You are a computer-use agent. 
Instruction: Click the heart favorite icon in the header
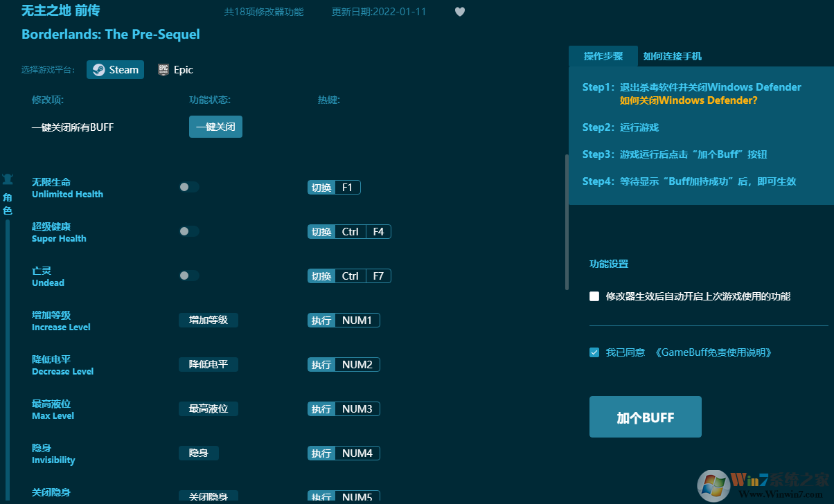point(459,11)
